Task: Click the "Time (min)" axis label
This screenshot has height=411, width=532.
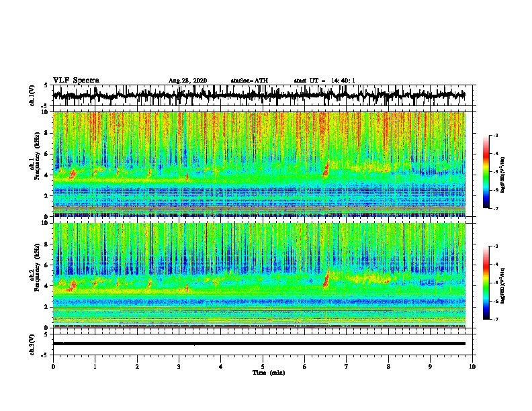Action: 269,373
